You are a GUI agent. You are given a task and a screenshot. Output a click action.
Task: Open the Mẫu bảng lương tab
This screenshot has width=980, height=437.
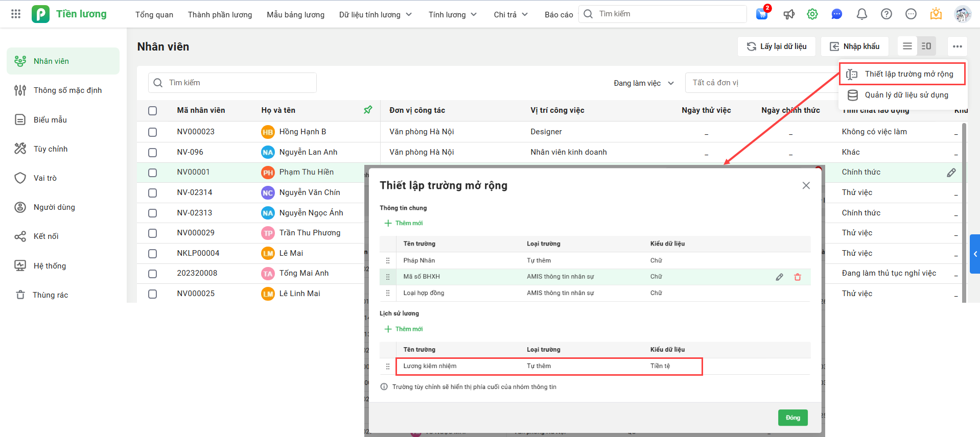[x=295, y=14]
